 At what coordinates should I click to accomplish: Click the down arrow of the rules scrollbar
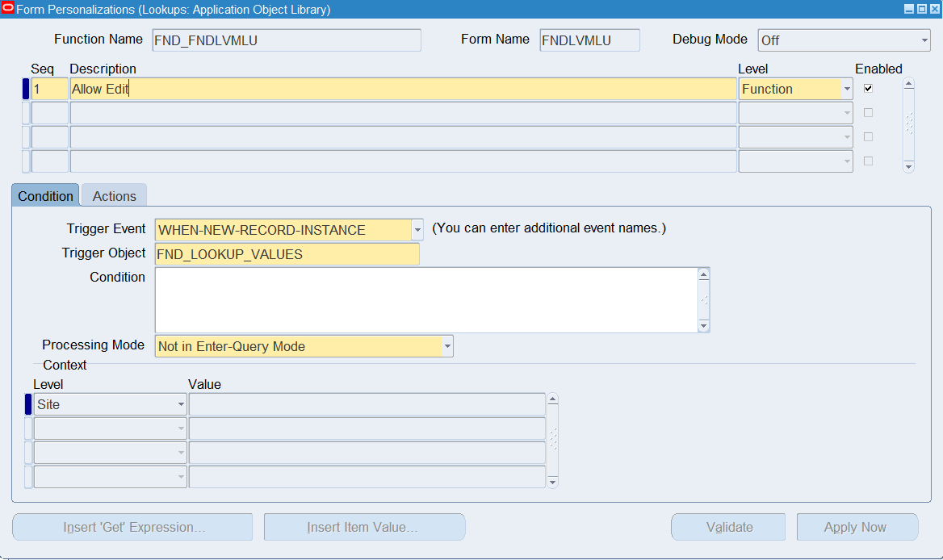[908, 165]
